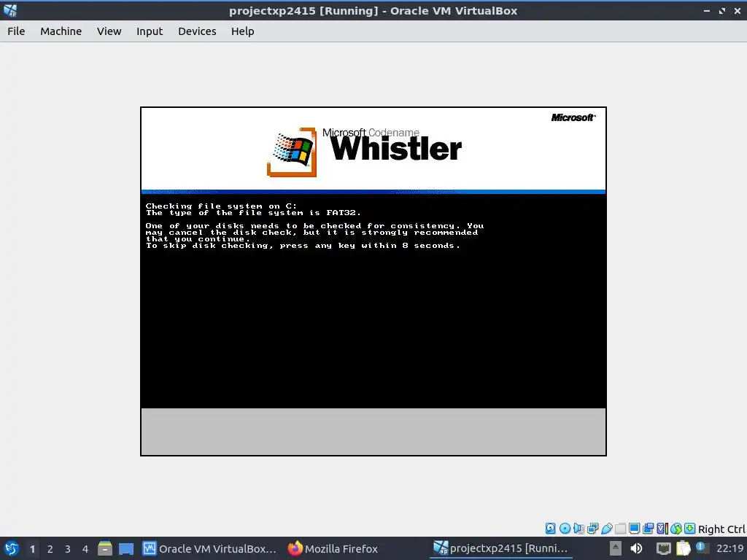Image resolution: width=747 pixels, height=560 pixels.
Task: Open the Lubuntu start menu bird icon
Action: (x=12, y=548)
